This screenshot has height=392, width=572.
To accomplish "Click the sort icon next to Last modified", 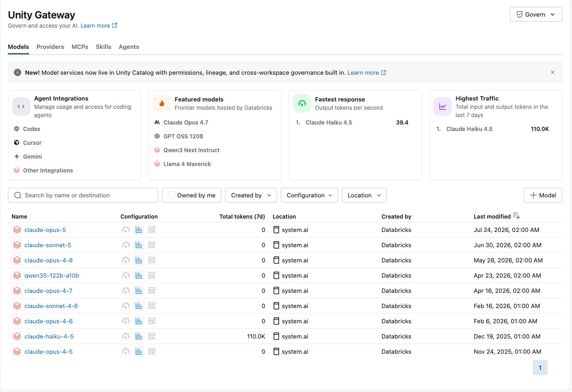I will click(x=516, y=216).
